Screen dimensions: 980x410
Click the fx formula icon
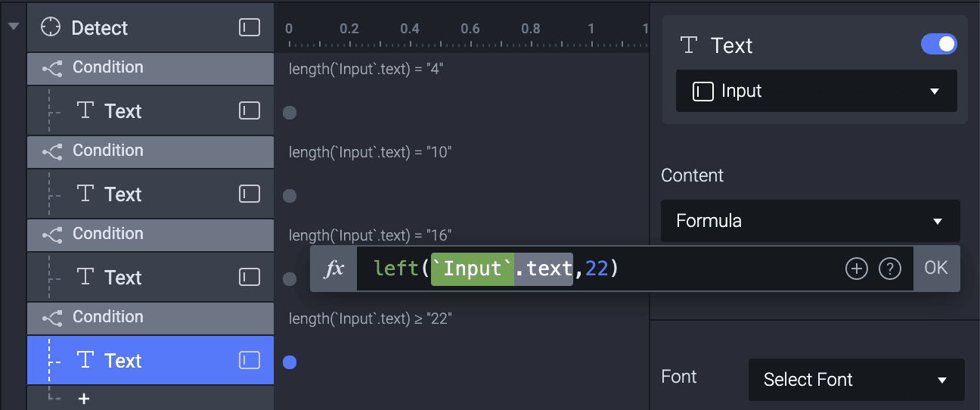coord(333,269)
